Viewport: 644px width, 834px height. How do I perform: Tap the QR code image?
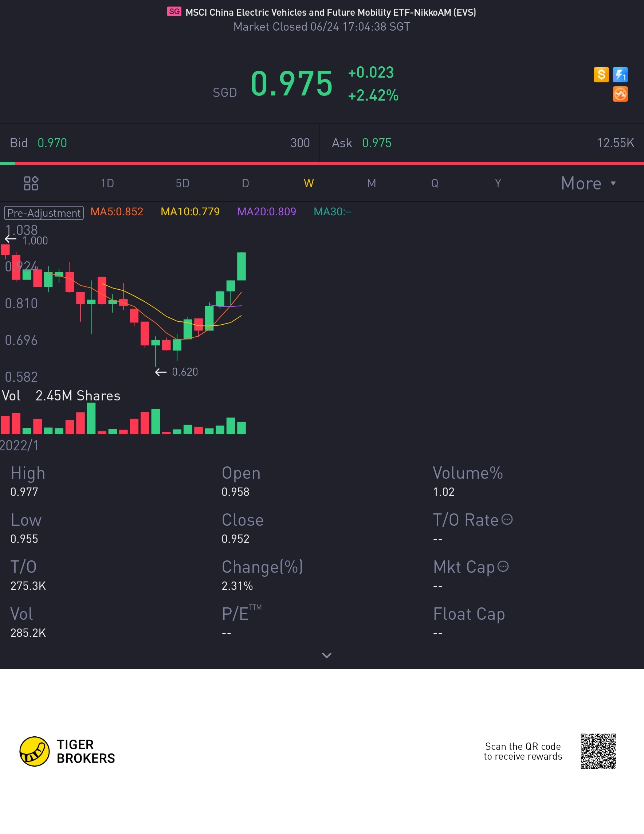(x=598, y=751)
